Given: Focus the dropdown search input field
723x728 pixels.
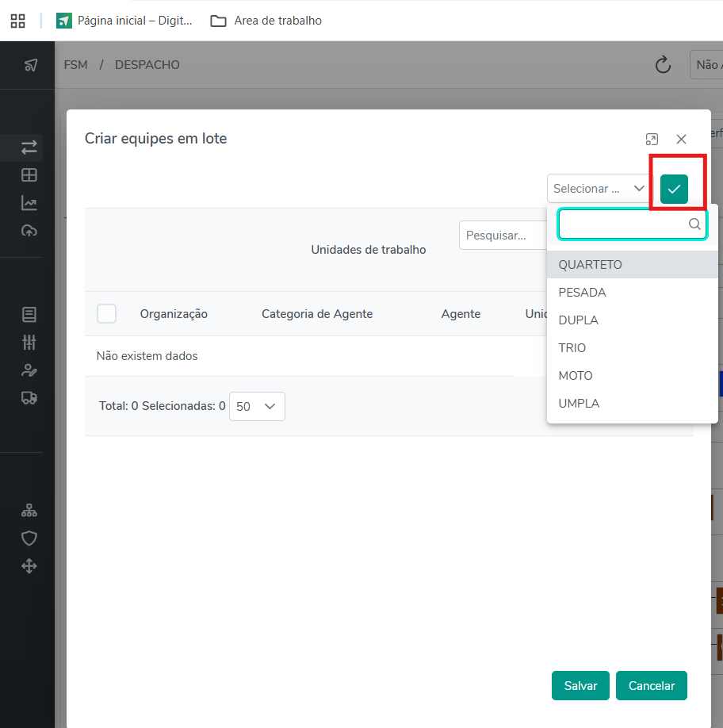Looking at the screenshot, I should click(622, 224).
